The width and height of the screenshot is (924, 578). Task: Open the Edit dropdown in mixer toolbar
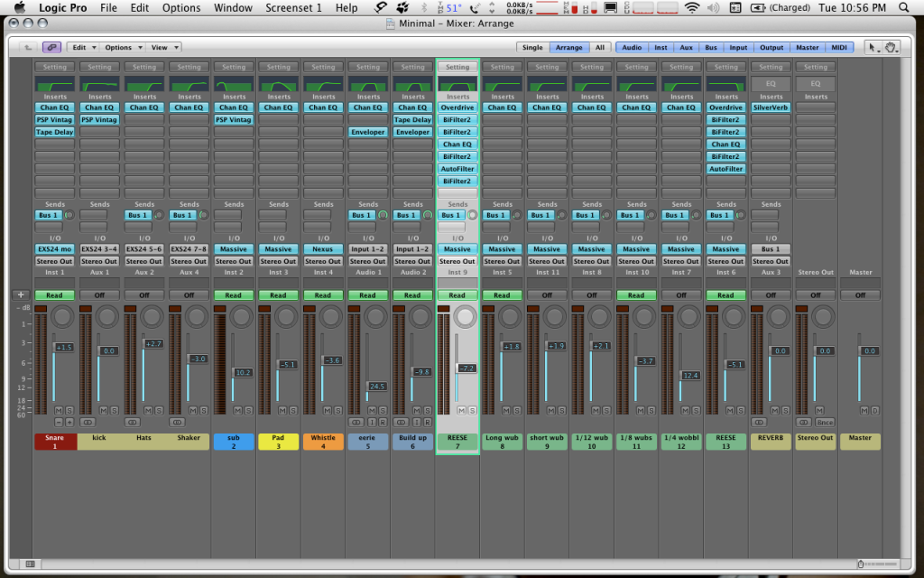(x=82, y=47)
